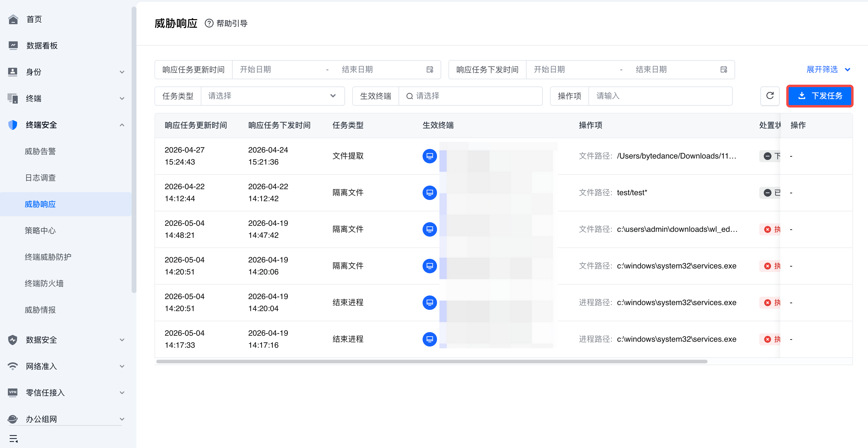Click the 网络准入 wifi icon
This screenshot has width=868, height=448.
tap(13, 366)
